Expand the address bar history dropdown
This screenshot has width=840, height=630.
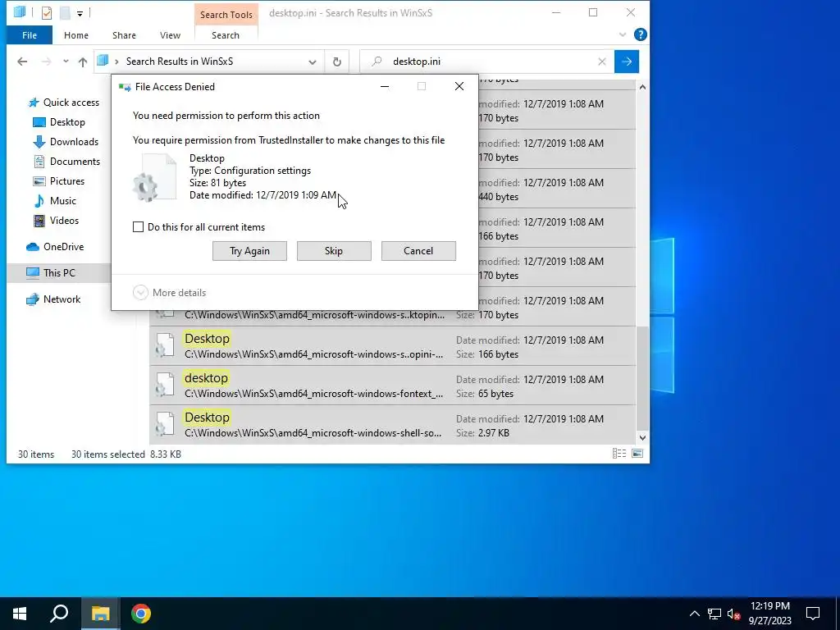coord(313,62)
